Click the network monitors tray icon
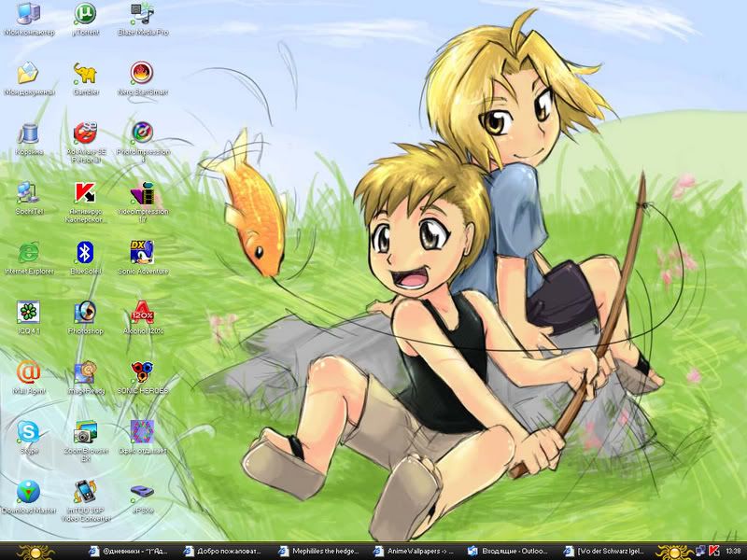The image size is (747, 560). 701,551
